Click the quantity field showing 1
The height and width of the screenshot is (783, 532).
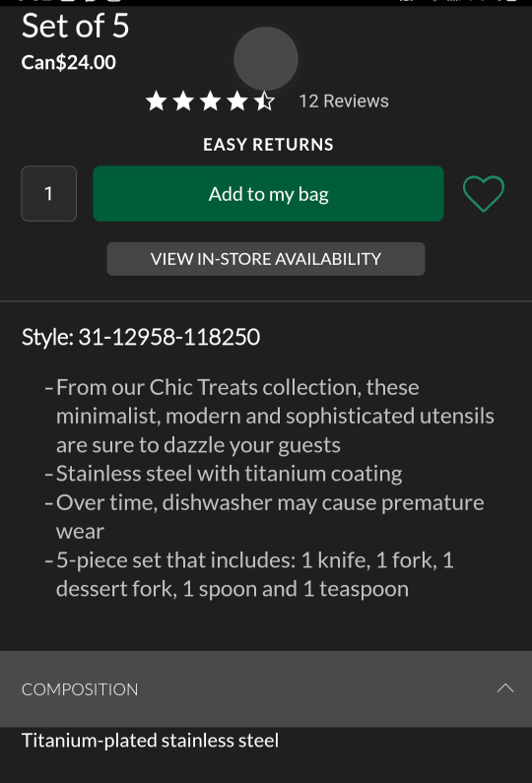(49, 194)
